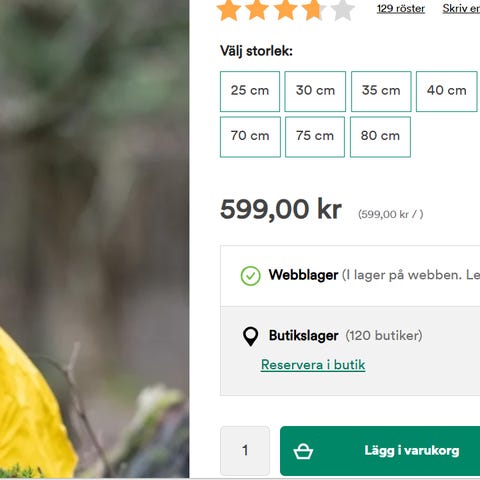Choose the 70 cm size box
This screenshot has width=480, height=480.
250,137
